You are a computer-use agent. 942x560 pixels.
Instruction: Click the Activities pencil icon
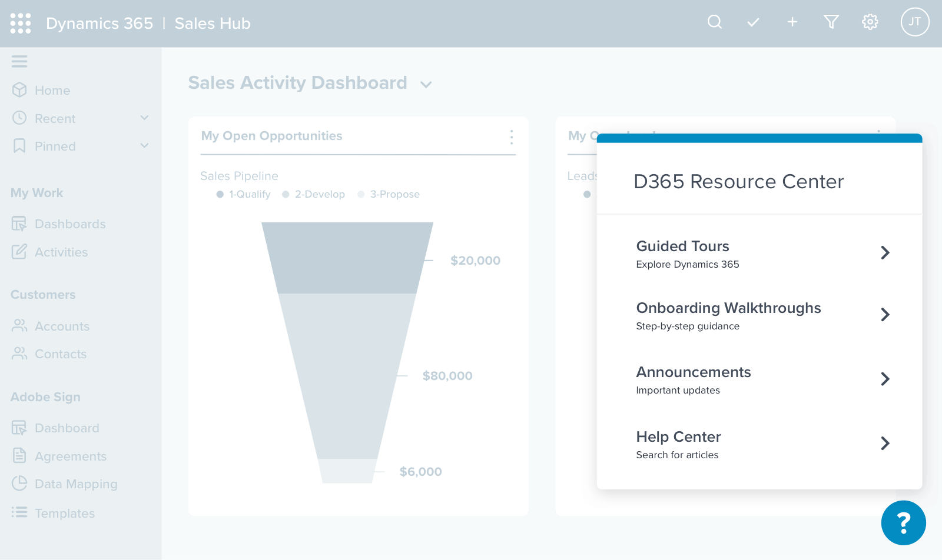(x=19, y=252)
